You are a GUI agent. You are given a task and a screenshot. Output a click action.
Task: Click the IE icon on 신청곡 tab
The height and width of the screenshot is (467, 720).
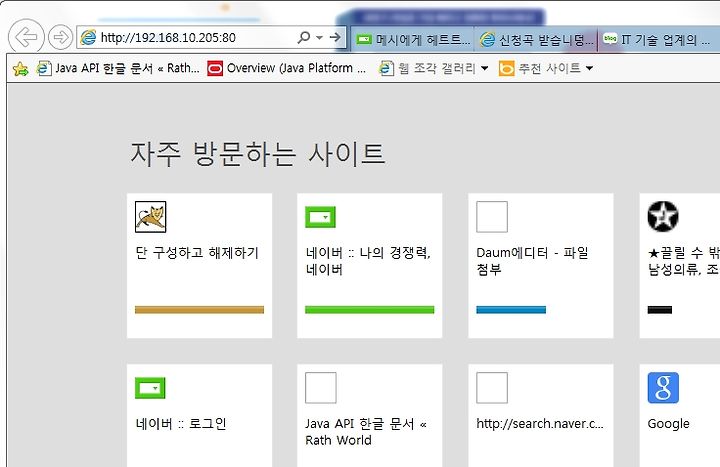tap(487, 39)
